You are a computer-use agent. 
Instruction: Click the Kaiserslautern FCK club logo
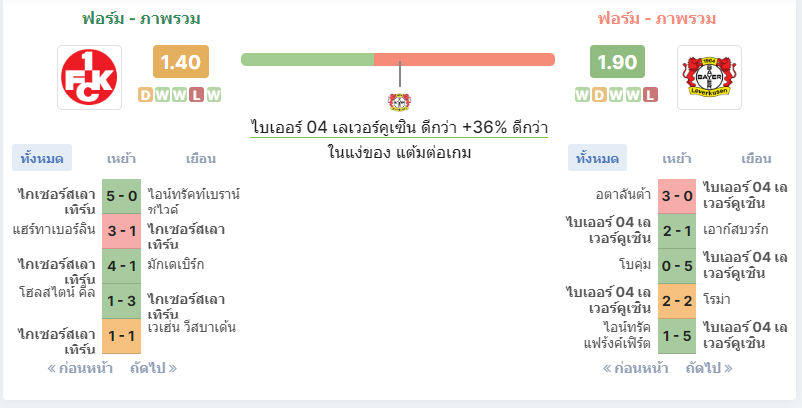90,78
